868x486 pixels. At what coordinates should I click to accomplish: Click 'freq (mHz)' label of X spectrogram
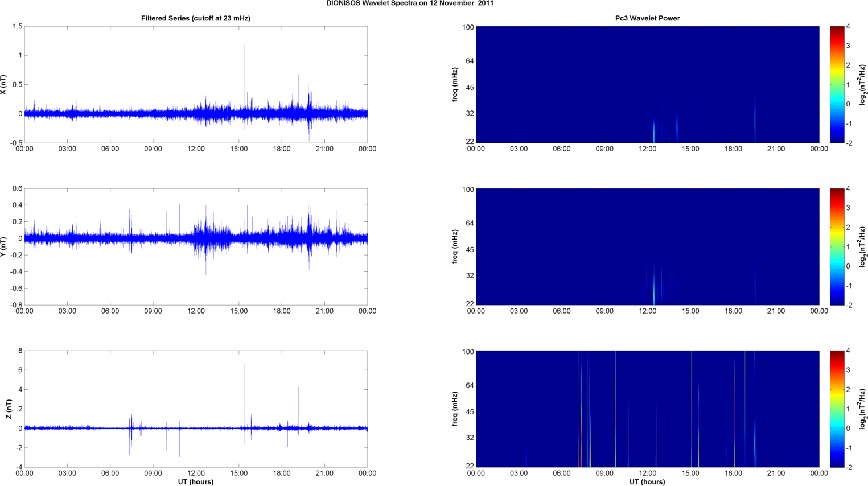455,85
